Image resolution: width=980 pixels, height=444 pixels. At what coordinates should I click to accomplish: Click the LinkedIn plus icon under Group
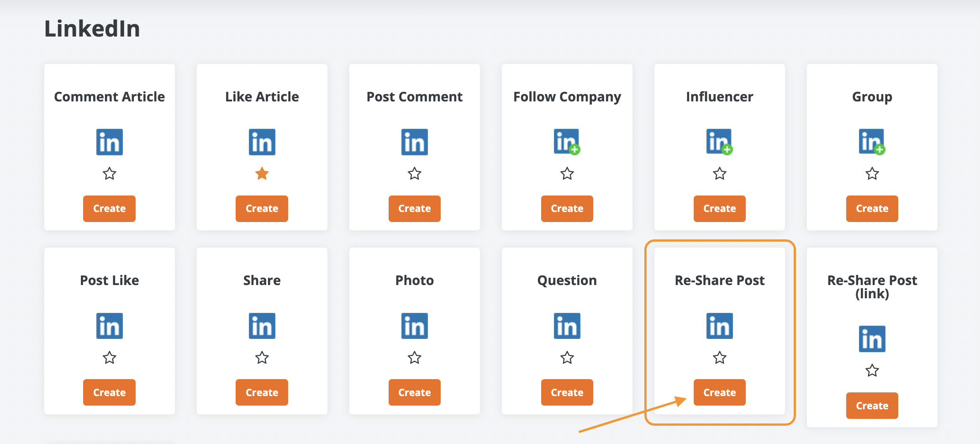pyautogui.click(x=872, y=142)
